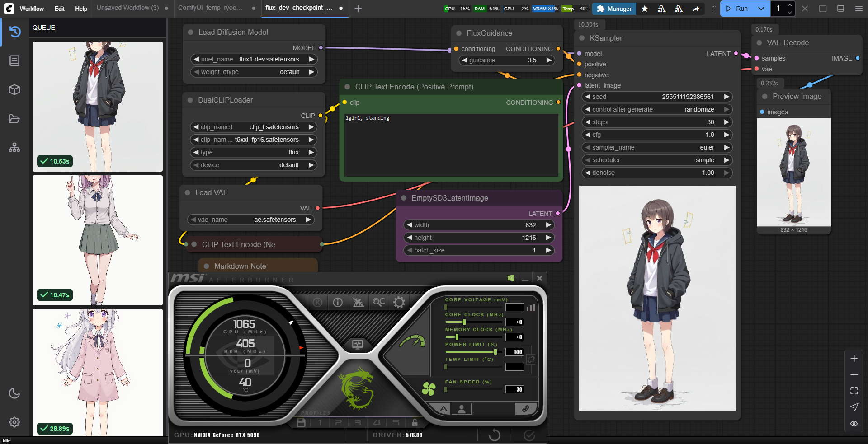Open the node tree hierarchy sidebar icon
Screen dimensions: 868x444
tap(14, 147)
